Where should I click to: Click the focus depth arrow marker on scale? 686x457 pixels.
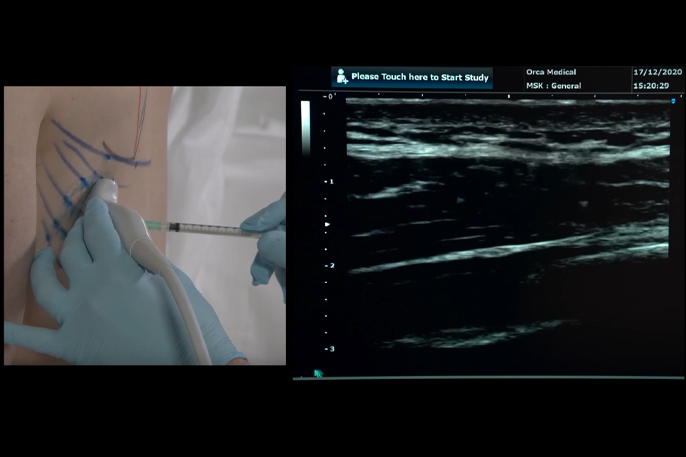pyautogui.click(x=327, y=224)
